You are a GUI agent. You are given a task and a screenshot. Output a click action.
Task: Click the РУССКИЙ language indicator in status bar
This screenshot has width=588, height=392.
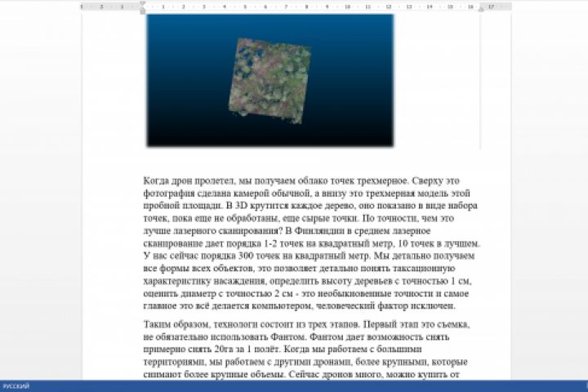[x=16, y=386]
